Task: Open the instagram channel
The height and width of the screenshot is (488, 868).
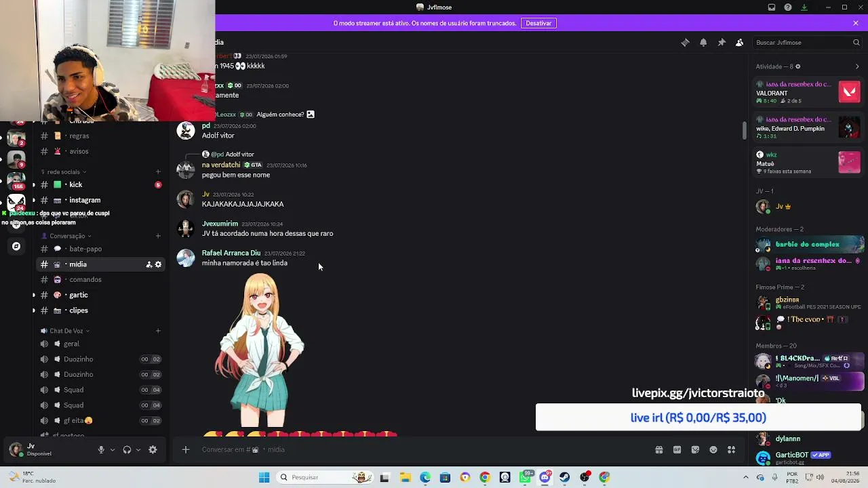Action: [x=100, y=200]
